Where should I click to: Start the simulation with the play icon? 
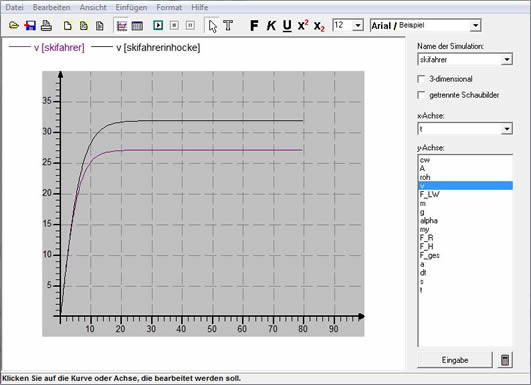pos(158,25)
